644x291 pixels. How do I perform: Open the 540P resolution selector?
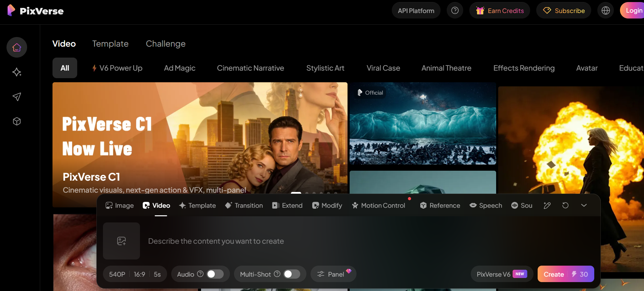point(117,274)
